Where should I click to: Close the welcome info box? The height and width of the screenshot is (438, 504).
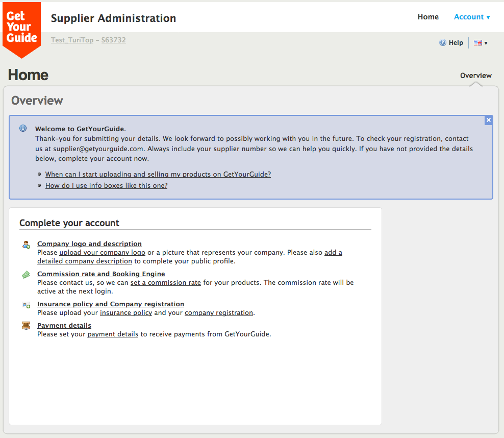click(488, 120)
